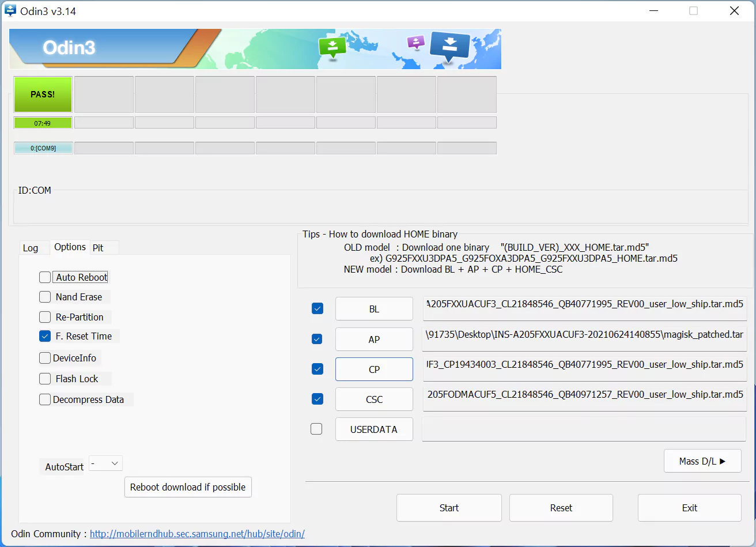Check the Re-Partition box

pos(45,317)
